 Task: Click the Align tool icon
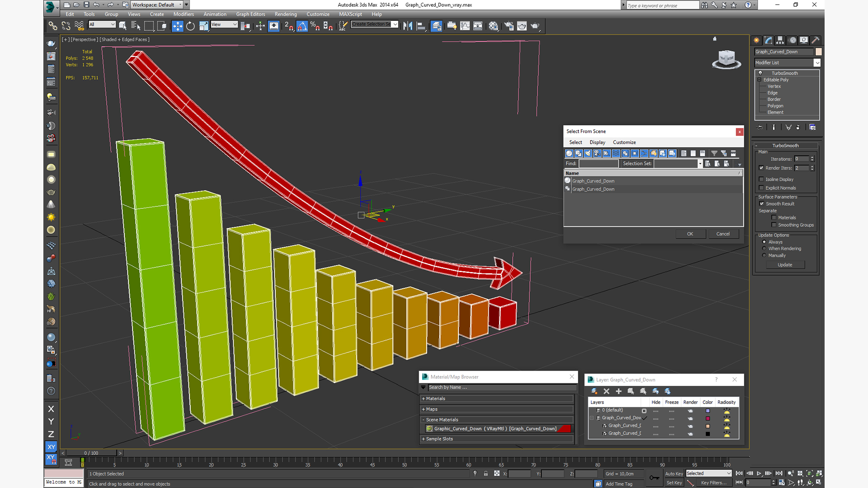point(421,26)
